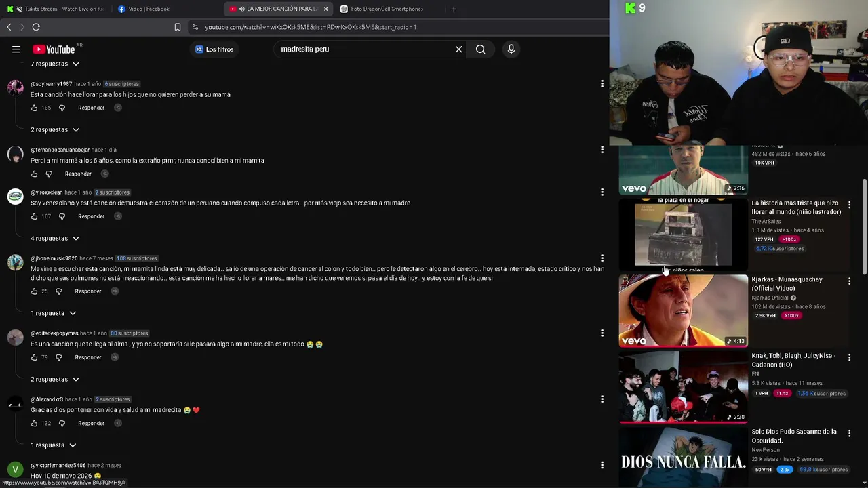This screenshot has width=868, height=488.
Task: Switch to the 'Tukita Stream' browser tab
Action: (x=56, y=9)
